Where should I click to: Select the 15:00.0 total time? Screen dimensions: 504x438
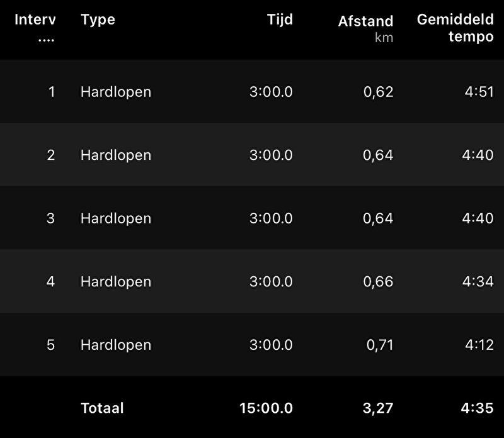pyautogui.click(x=266, y=408)
